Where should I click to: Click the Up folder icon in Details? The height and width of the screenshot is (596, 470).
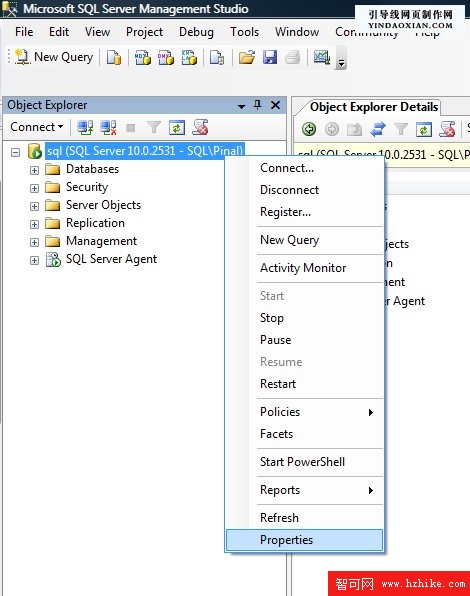point(354,130)
